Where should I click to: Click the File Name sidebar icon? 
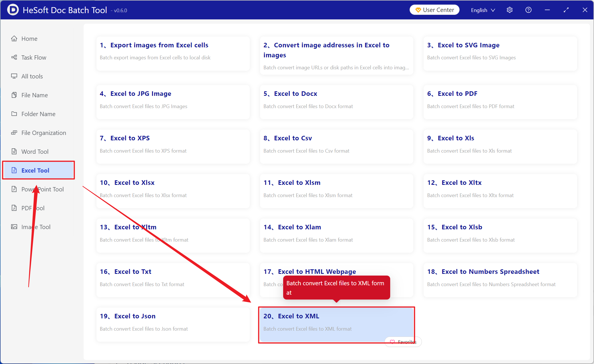pyautogui.click(x=14, y=95)
